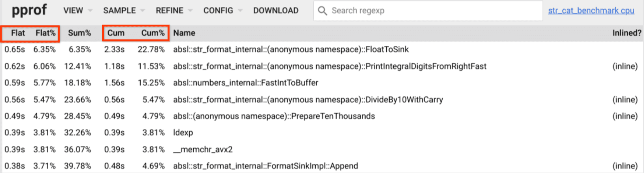Sort by the Cum column header
Image resolution: width=644 pixels, height=173 pixels.
[x=116, y=33]
